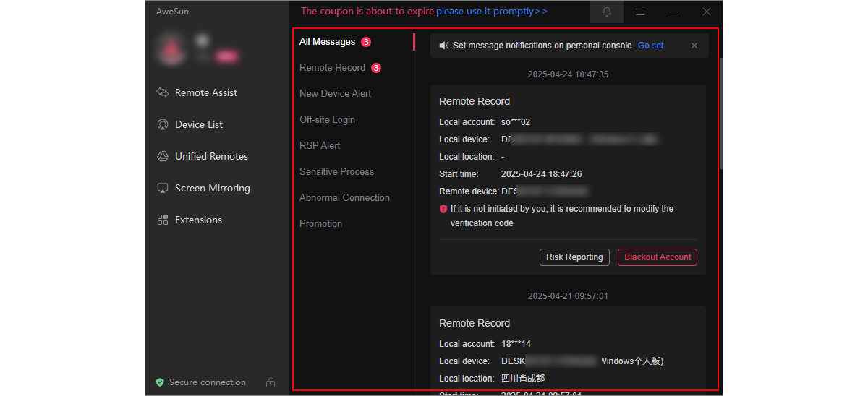Screen dimensions: 868x396
Task: Click the Extensions grid icon
Action: click(x=162, y=220)
